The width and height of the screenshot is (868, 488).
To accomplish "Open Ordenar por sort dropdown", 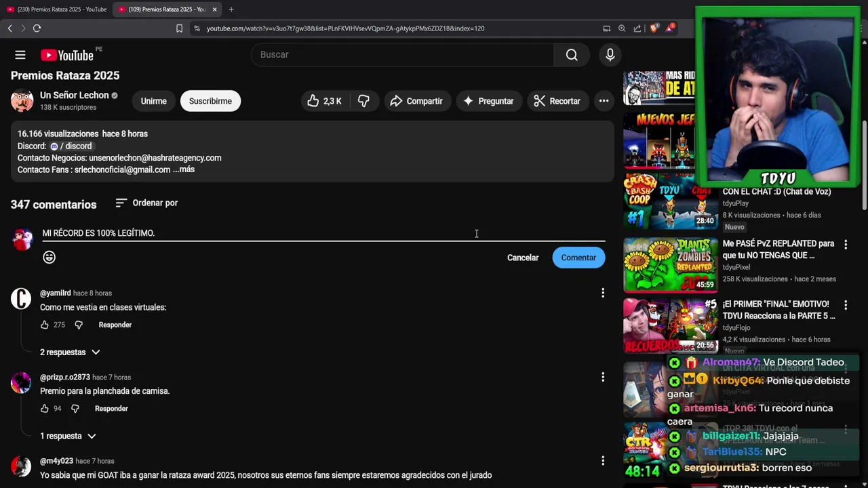I will 146,203.
